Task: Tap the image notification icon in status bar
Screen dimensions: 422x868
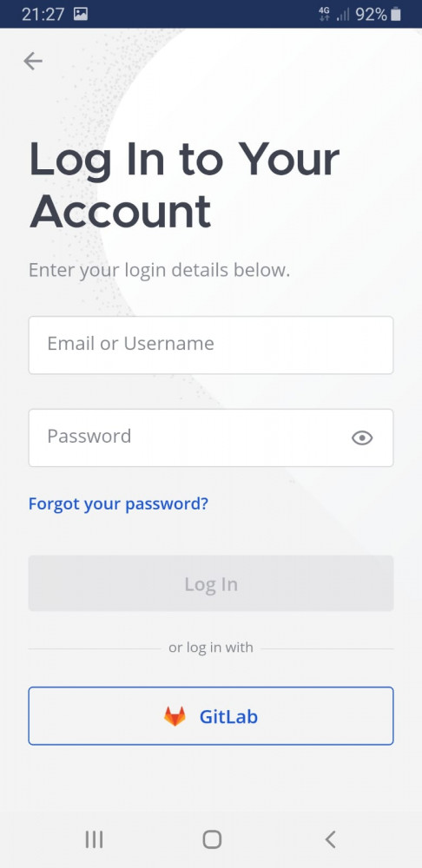Action: pyautogui.click(x=81, y=14)
